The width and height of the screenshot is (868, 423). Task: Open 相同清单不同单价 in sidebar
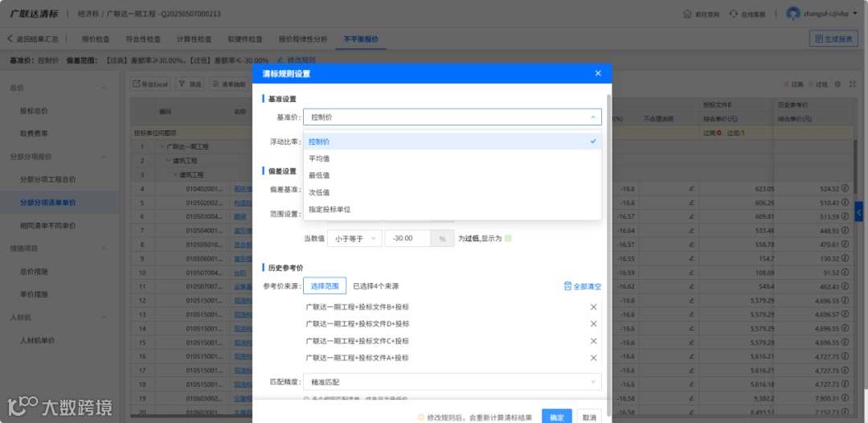pos(47,225)
